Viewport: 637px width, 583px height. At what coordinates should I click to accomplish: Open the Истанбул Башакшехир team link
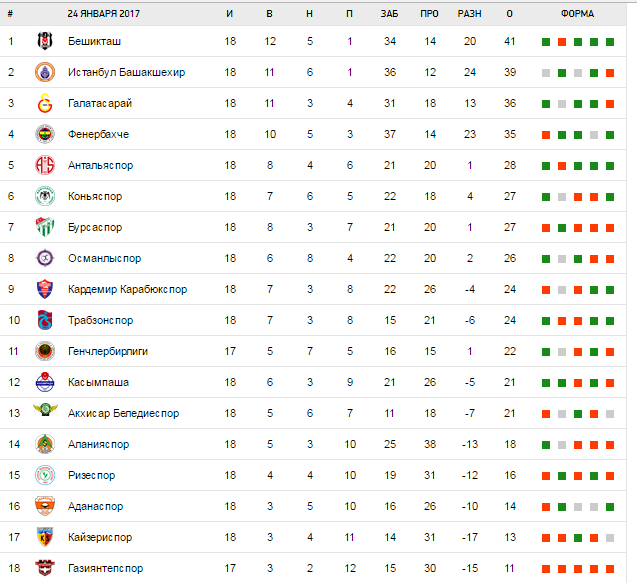126,73
